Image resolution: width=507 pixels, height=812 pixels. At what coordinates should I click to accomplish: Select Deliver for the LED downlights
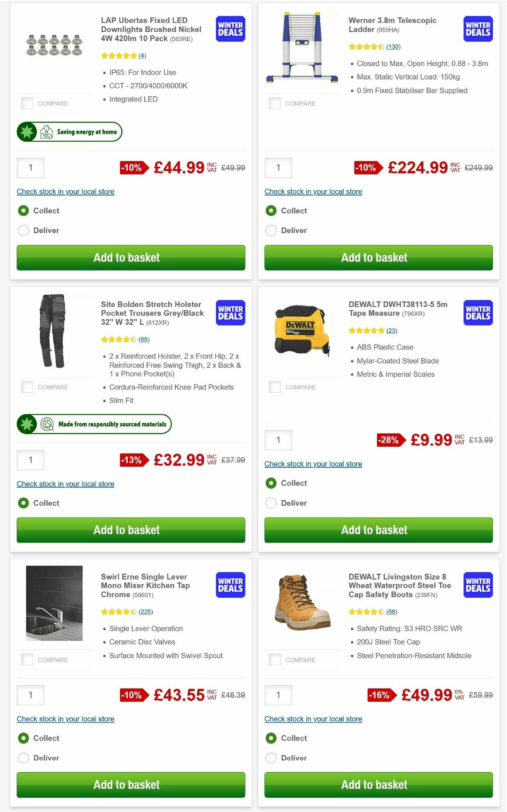23,230
